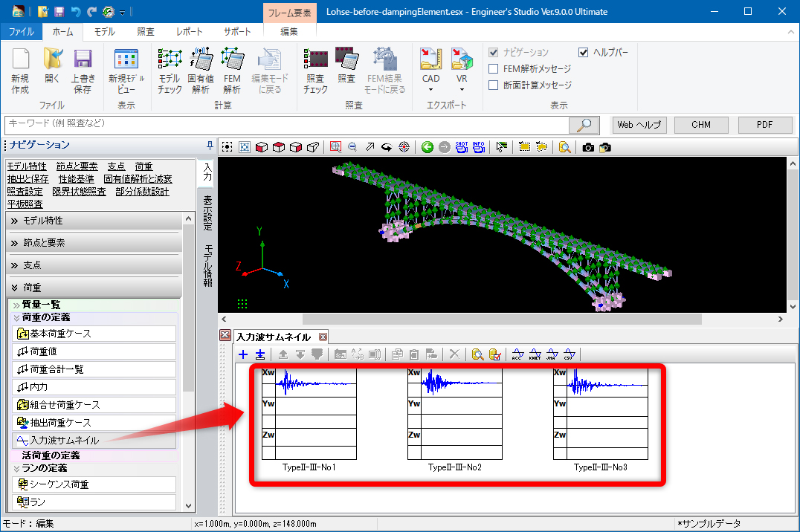Follow 固有値解析と波衰 navigation link
Viewport: 800px width, 532px height.
pyautogui.click(x=138, y=179)
